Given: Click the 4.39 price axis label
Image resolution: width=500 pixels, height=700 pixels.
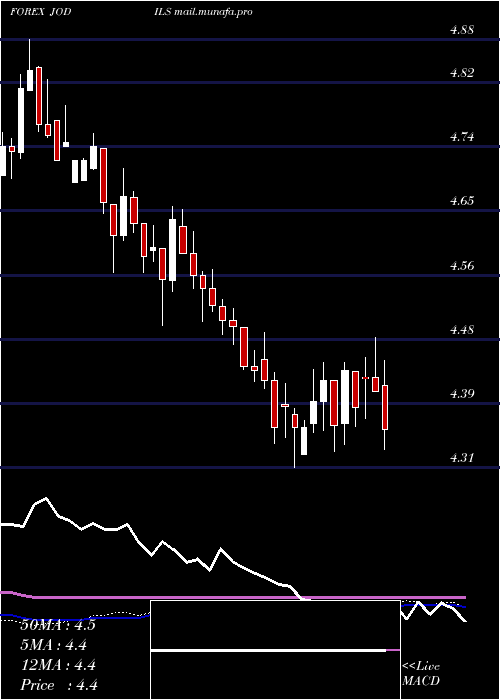Looking at the screenshot, I should 461,394.
